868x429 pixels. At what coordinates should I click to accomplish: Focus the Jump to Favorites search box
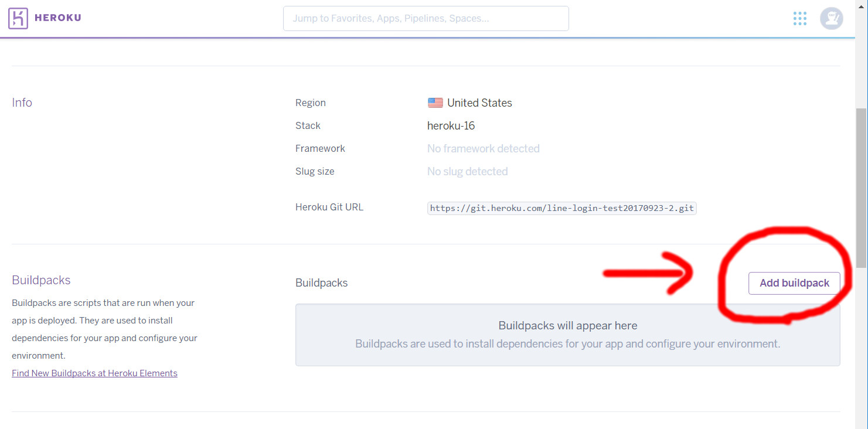click(426, 18)
